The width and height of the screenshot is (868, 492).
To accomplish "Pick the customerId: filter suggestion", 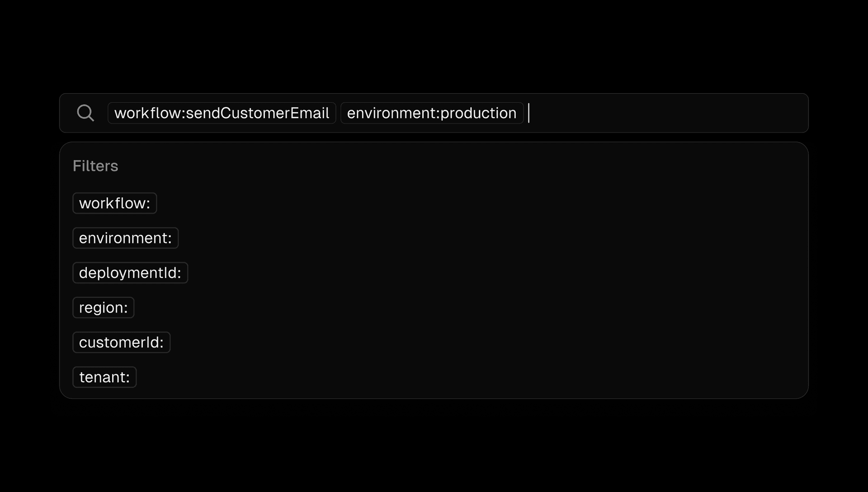I will click(122, 342).
